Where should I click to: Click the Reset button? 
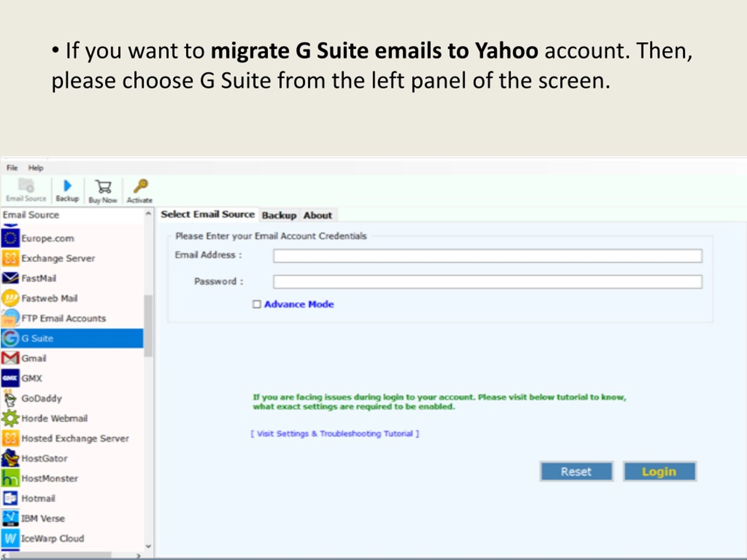tap(576, 471)
